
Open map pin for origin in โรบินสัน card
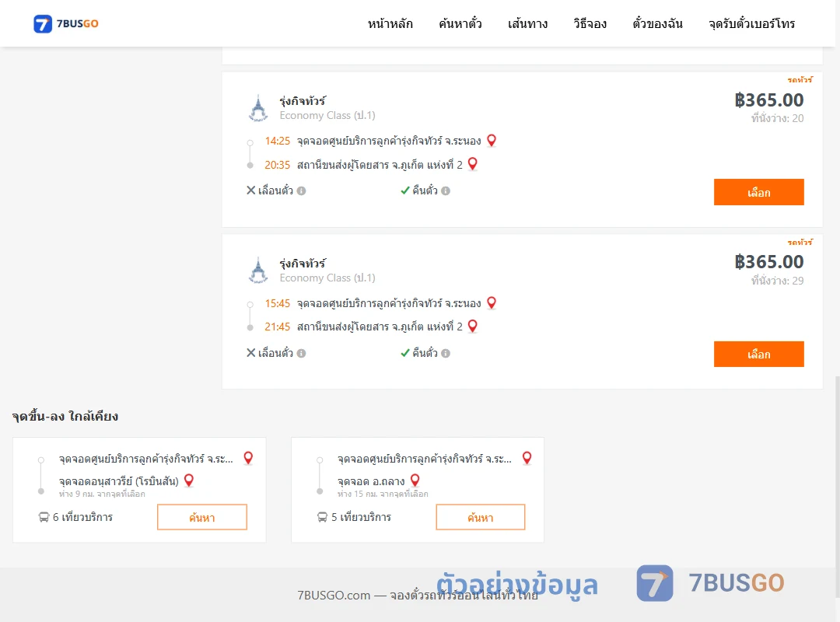tap(248, 458)
